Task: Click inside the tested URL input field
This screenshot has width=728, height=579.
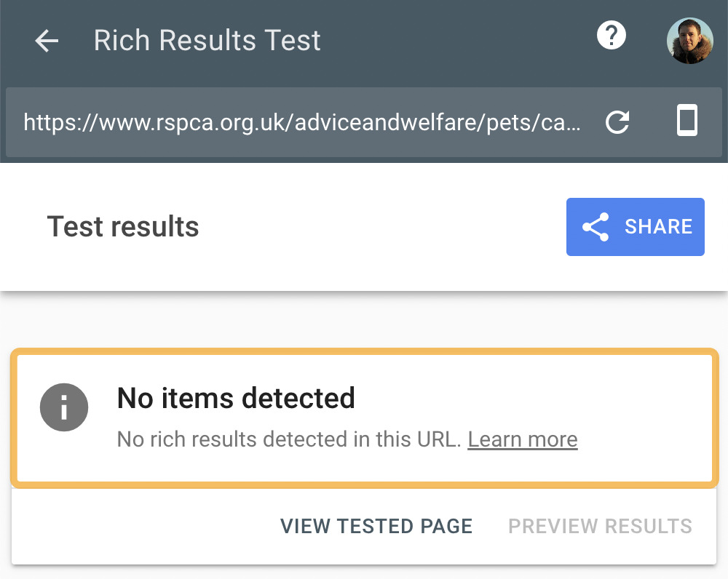Action: click(302, 123)
